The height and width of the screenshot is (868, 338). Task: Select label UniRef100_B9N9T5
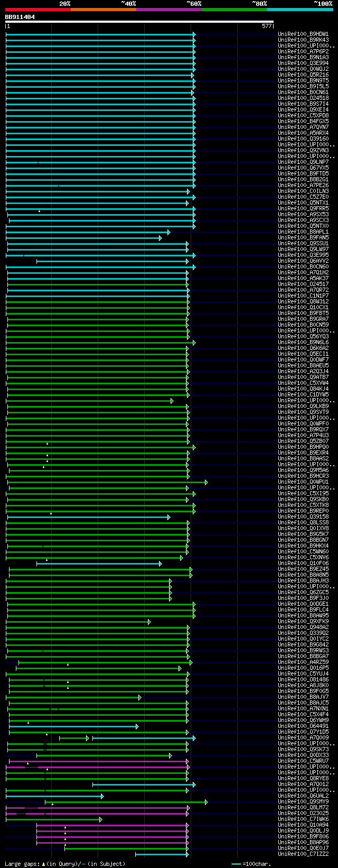point(303,81)
